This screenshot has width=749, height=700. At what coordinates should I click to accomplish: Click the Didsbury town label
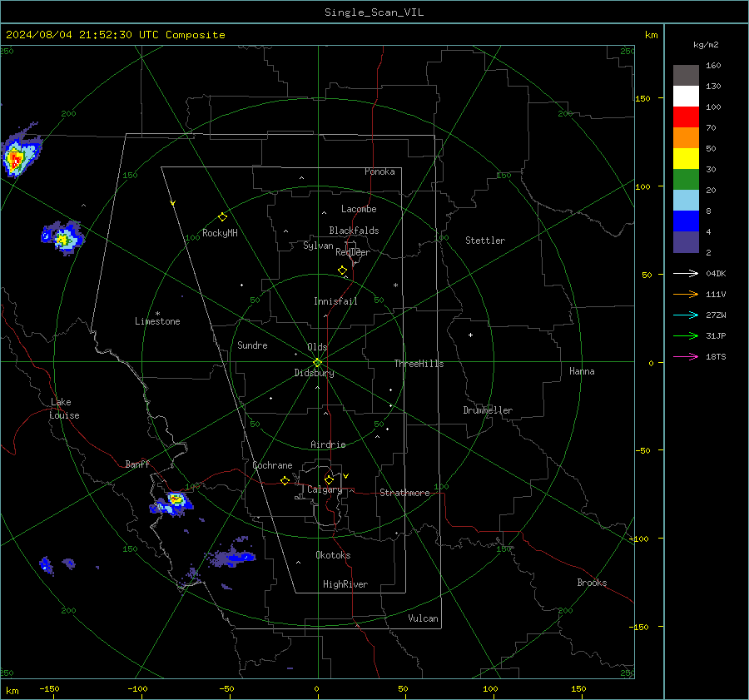click(314, 373)
